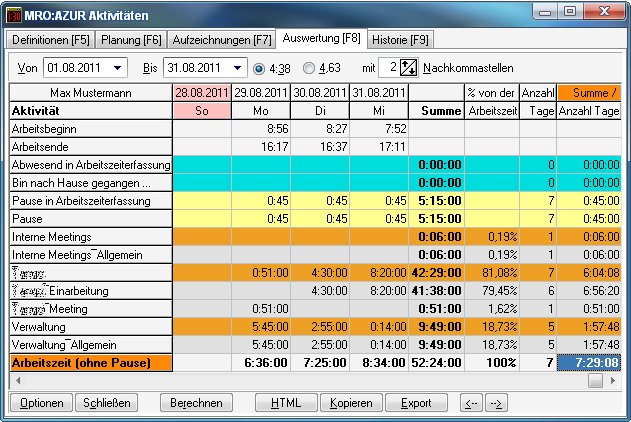Click the left arrow navigation button

point(470,403)
